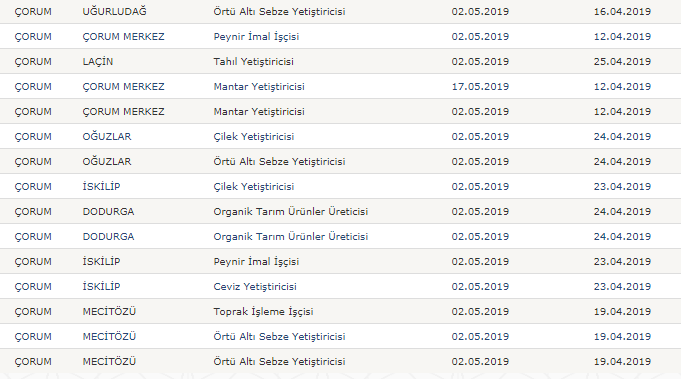The height and width of the screenshot is (379, 681).
Task: Click the 16.04.2019 date cell
Action: [x=622, y=12]
